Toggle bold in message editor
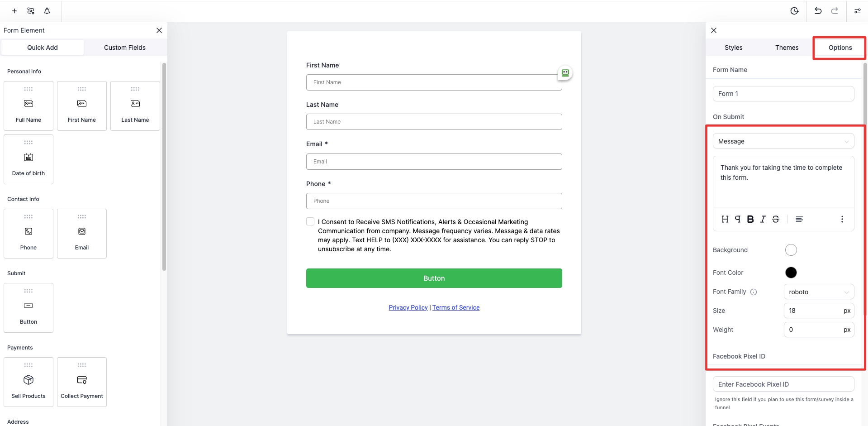This screenshot has width=868, height=426. [750, 219]
